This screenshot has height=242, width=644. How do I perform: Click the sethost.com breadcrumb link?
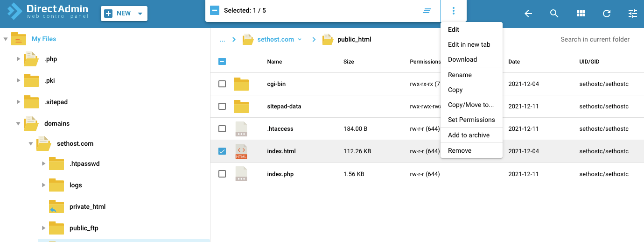tap(275, 40)
